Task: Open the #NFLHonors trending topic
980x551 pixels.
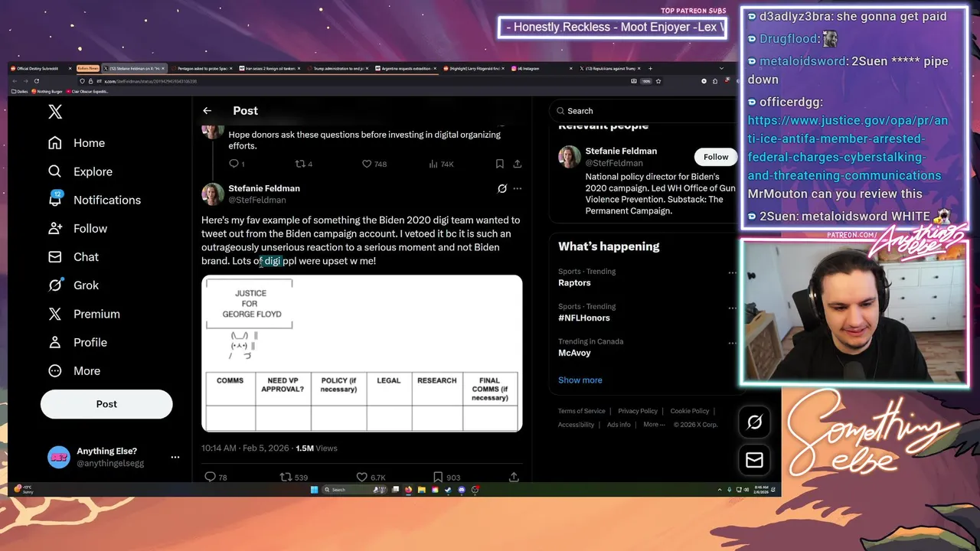Action: click(x=584, y=318)
